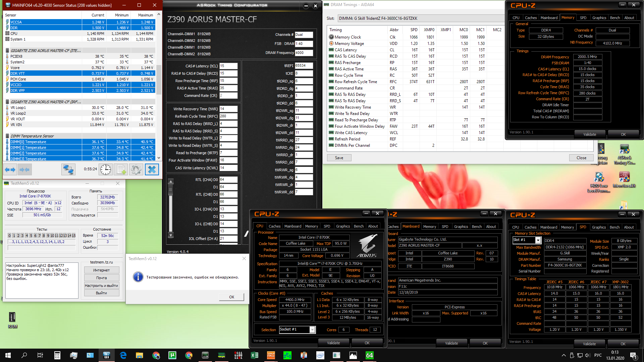The image size is (644, 362).
Task: Open the Socket #1 selection dropdown
Action: point(312,329)
